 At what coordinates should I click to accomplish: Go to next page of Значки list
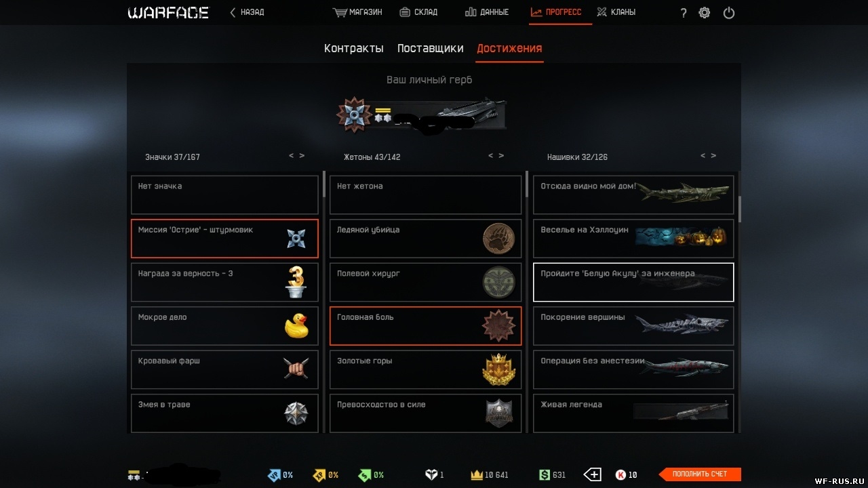pos(302,156)
